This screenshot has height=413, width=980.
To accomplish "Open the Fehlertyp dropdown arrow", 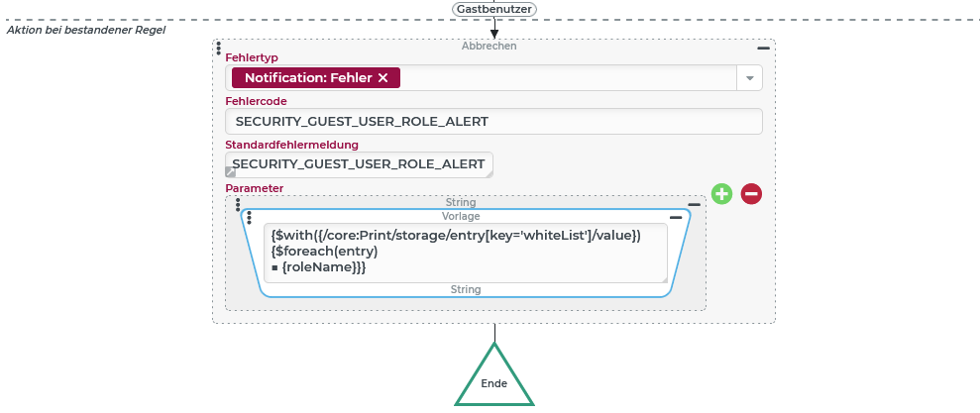I will coord(749,78).
